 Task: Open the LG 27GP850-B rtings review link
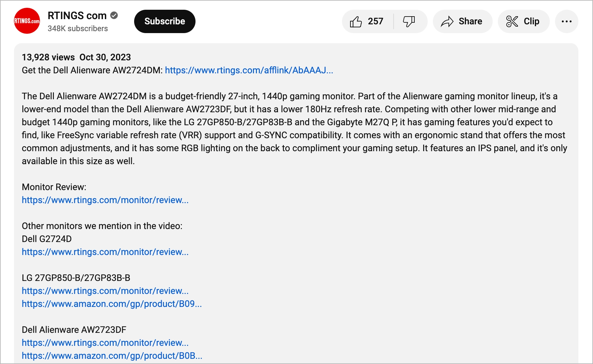coord(105,291)
